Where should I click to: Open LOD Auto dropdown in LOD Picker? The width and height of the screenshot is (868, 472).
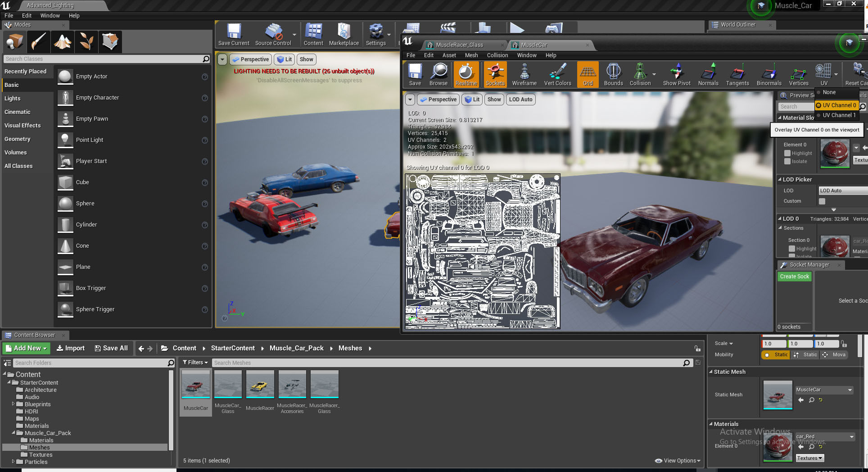click(x=843, y=191)
